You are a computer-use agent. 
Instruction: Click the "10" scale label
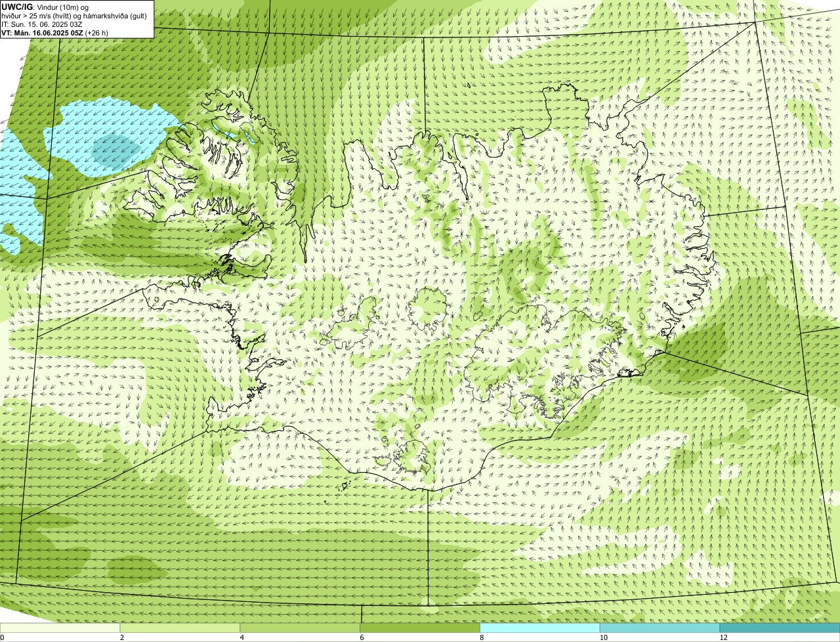(602, 637)
